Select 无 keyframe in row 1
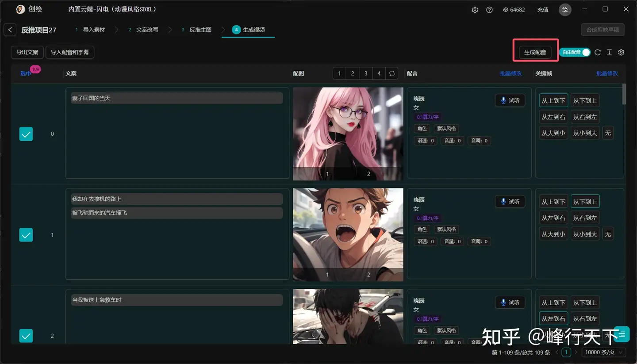Screen dimensions: 637x364 (608, 234)
